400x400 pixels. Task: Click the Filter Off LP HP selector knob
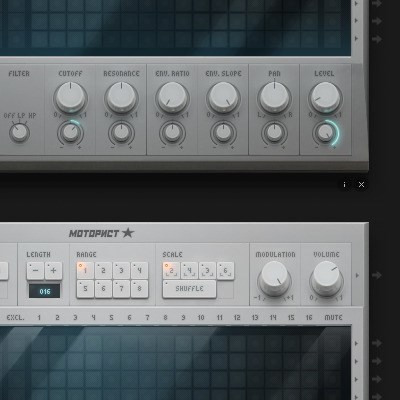[x=19, y=133]
